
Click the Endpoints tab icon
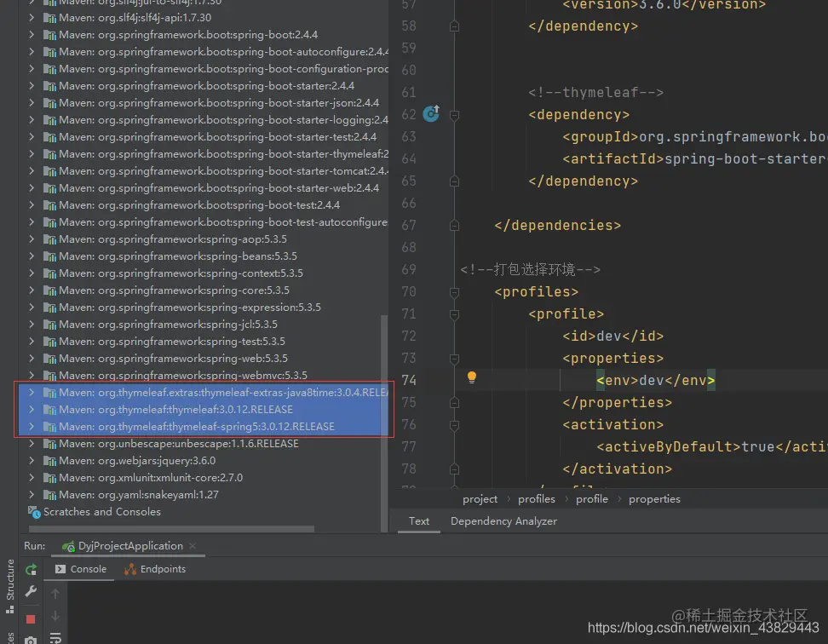(x=129, y=569)
